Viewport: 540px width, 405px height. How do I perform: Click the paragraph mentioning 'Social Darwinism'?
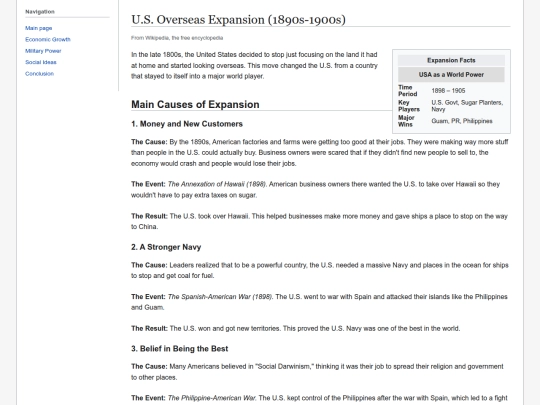[317, 372]
